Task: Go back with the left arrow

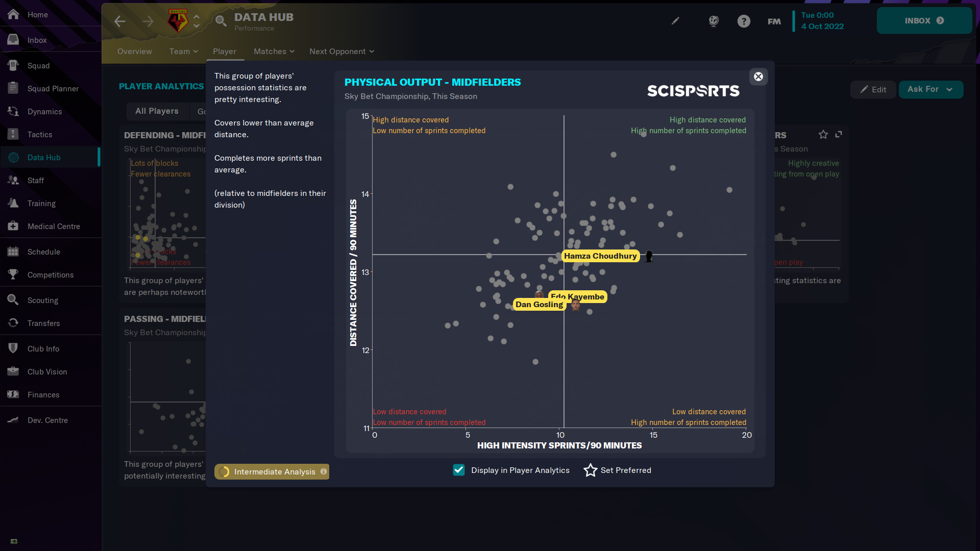Action: [120, 21]
